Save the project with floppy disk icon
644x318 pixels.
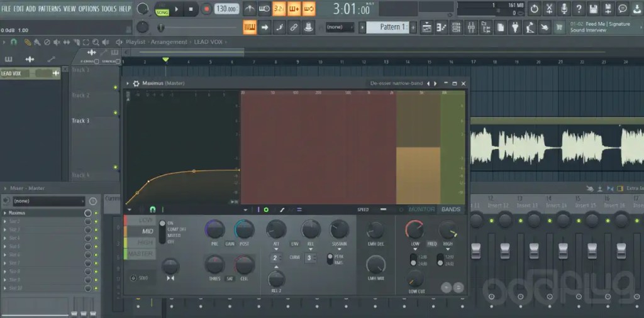(x=594, y=9)
